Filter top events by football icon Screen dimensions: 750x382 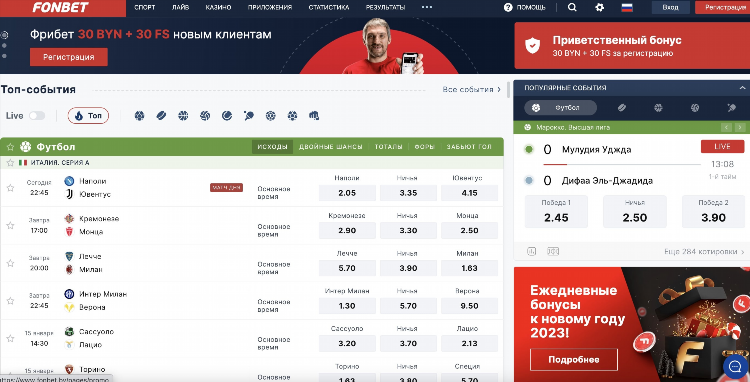tap(139, 116)
